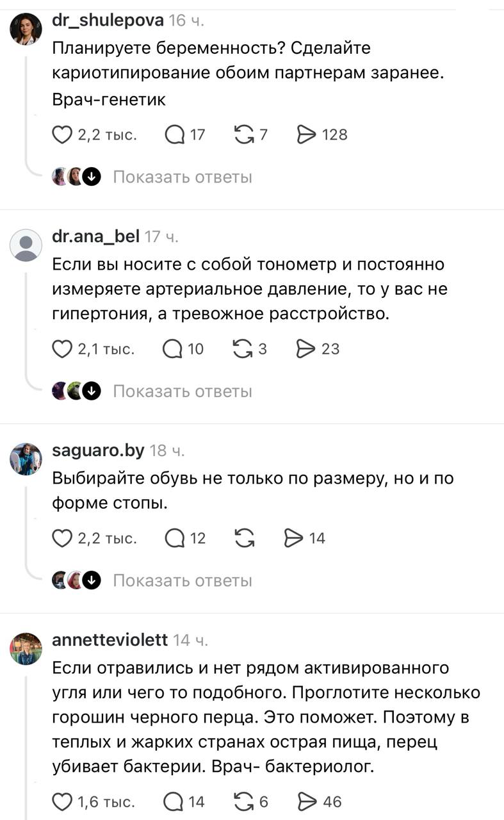Open comments on annetteviolett's post
This screenshot has width=504, height=820.
(x=174, y=801)
